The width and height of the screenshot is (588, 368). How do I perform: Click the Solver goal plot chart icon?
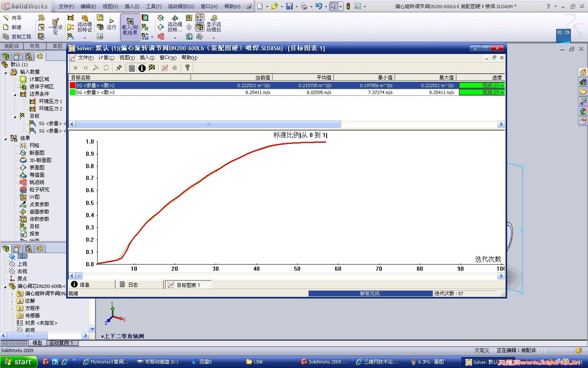click(x=165, y=68)
